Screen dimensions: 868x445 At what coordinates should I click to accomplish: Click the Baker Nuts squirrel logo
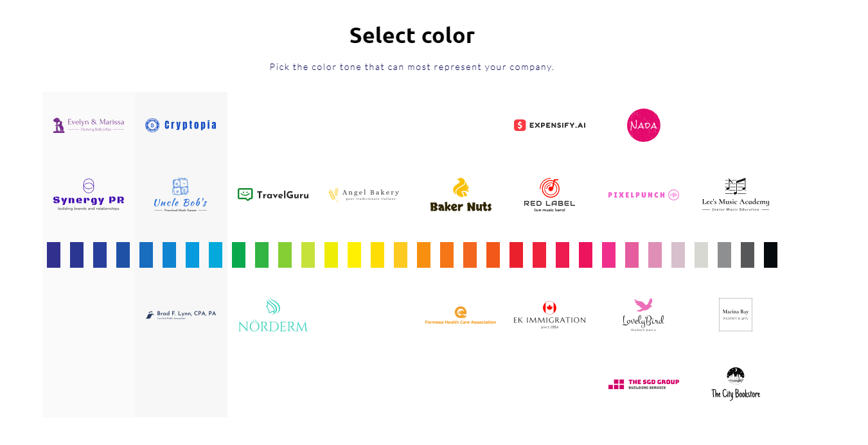[461, 195]
